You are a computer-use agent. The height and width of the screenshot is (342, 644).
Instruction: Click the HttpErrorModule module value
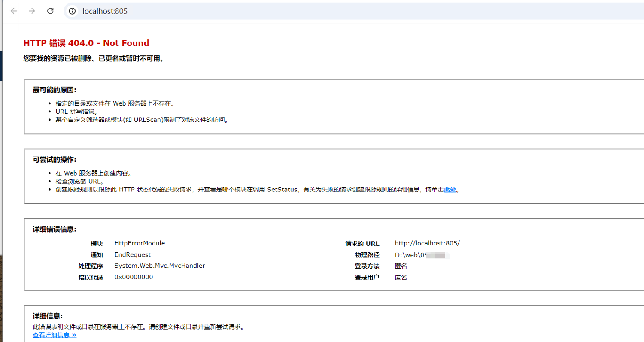pyautogui.click(x=140, y=243)
